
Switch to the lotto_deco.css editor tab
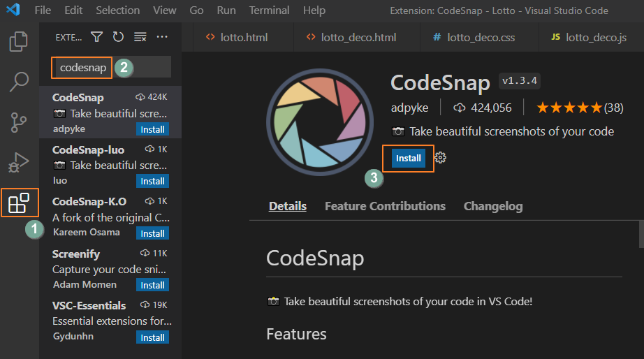[480, 38]
